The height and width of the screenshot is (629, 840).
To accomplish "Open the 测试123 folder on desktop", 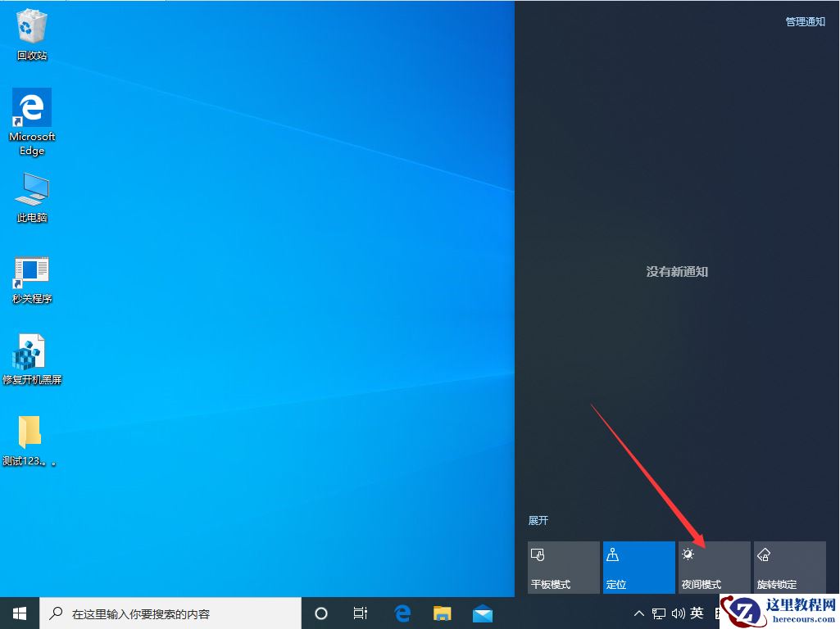I will click(31, 434).
